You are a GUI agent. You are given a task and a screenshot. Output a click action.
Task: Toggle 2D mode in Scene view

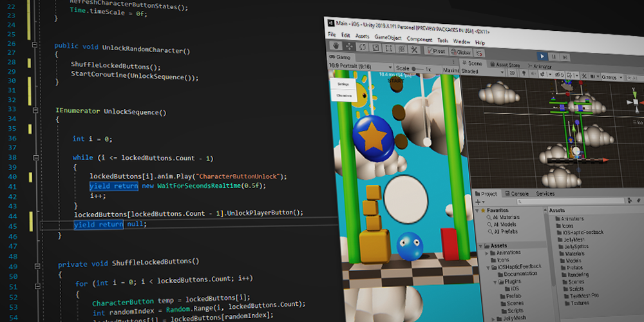[512, 73]
